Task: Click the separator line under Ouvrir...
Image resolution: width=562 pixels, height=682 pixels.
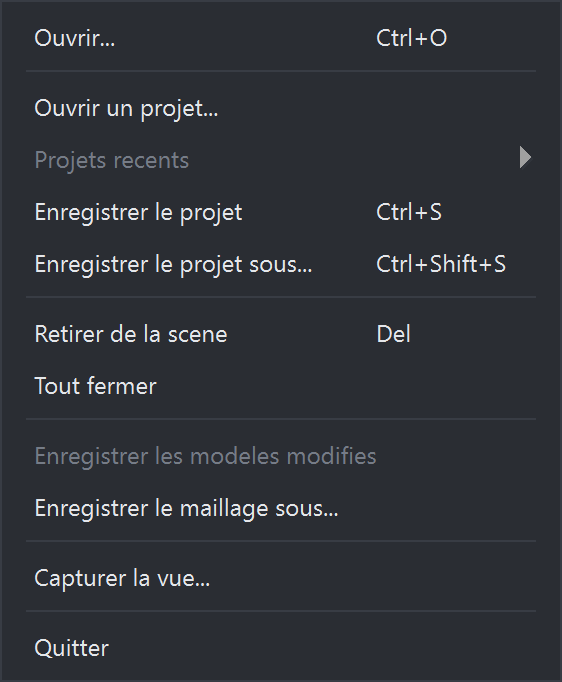Action: coord(281,70)
